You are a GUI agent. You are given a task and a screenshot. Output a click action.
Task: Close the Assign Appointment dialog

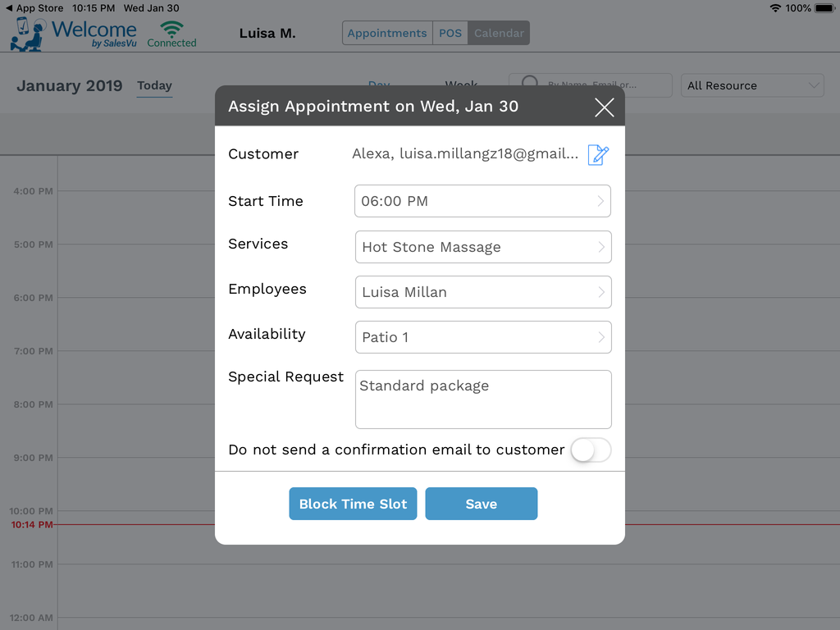pos(604,107)
